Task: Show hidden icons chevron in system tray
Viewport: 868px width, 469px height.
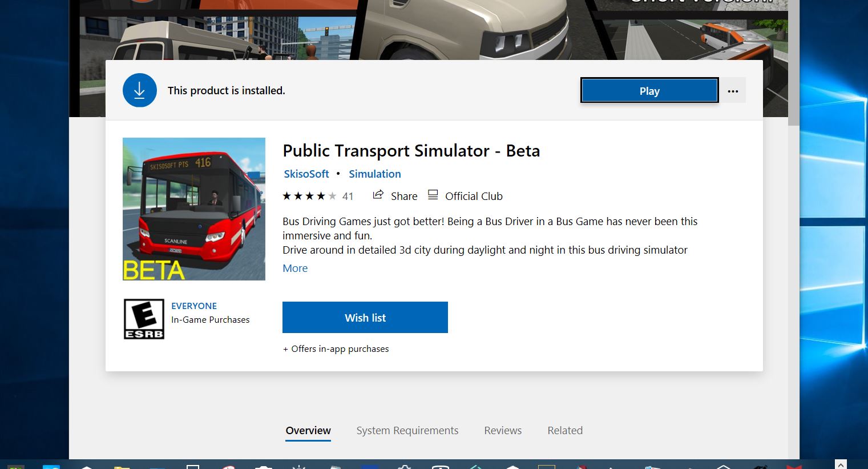Action: tap(840, 464)
